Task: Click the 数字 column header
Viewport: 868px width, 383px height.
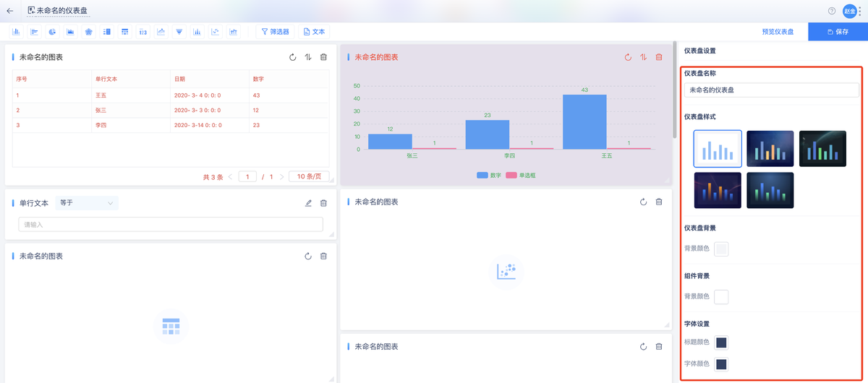Action: [x=258, y=78]
